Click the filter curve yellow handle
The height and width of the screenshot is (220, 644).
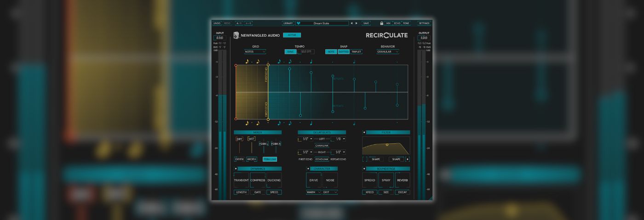[x=387, y=145]
